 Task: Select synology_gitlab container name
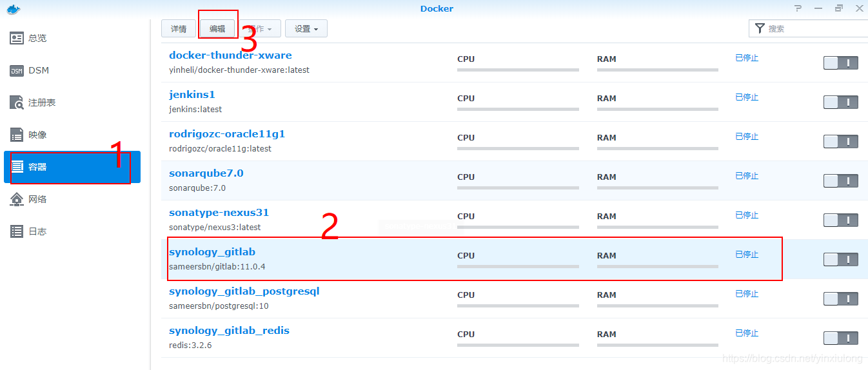[x=212, y=252]
